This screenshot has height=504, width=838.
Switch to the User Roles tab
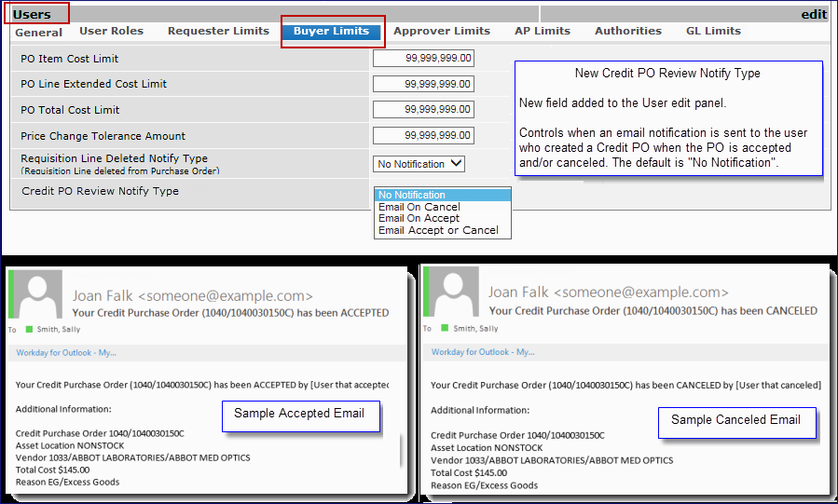pos(112,31)
